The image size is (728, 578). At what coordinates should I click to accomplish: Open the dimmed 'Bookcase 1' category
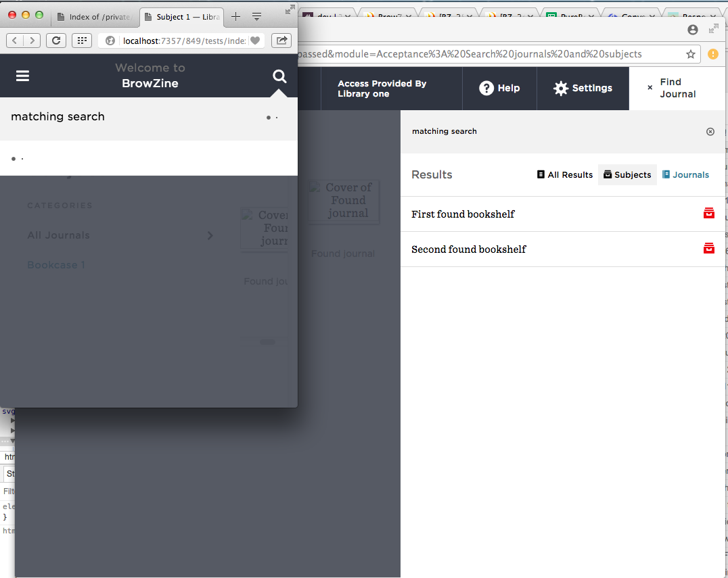click(56, 265)
